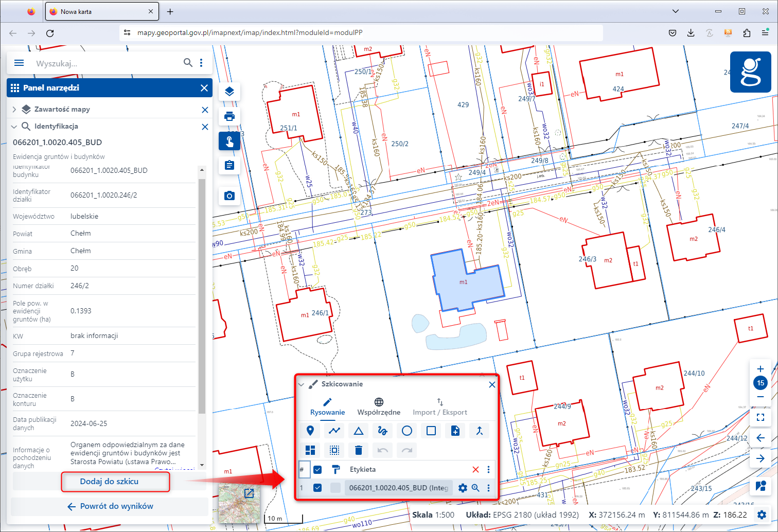Choose the polyline drawing tool
The width and height of the screenshot is (778, 532).
334,431
